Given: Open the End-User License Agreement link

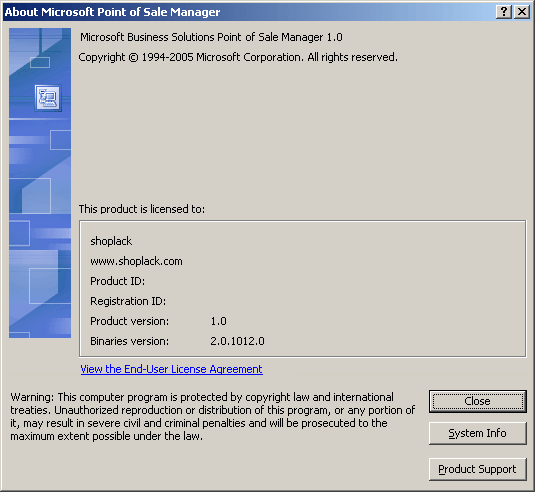Looking at the screenshot, I should pyautogui.click(x=171, y=369).
